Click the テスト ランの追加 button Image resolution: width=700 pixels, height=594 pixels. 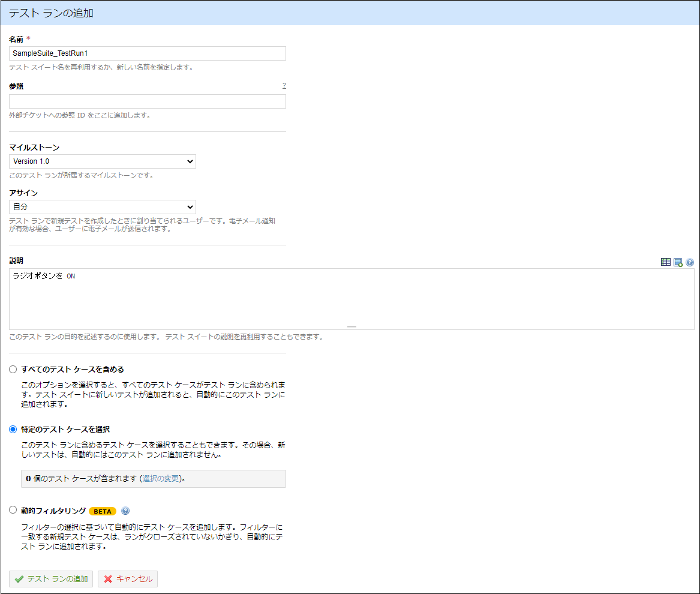(51, 578)
